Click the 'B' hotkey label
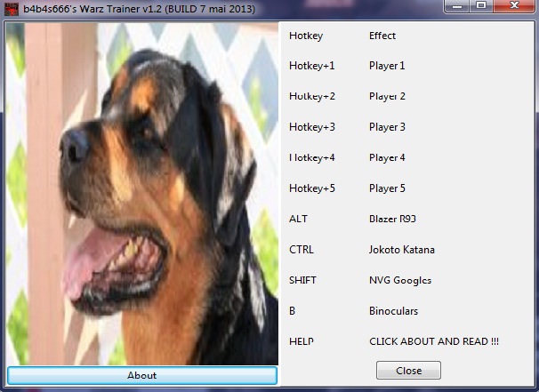 [293, 311]
